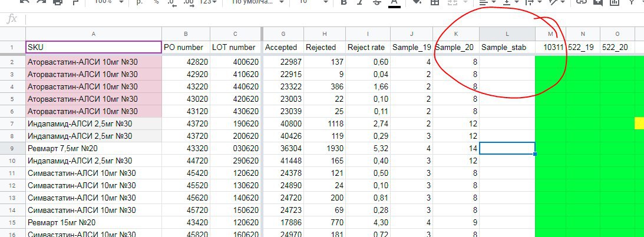Click the Print icon
The width and height of the screenshot is (644, 237).
(57, 2)
